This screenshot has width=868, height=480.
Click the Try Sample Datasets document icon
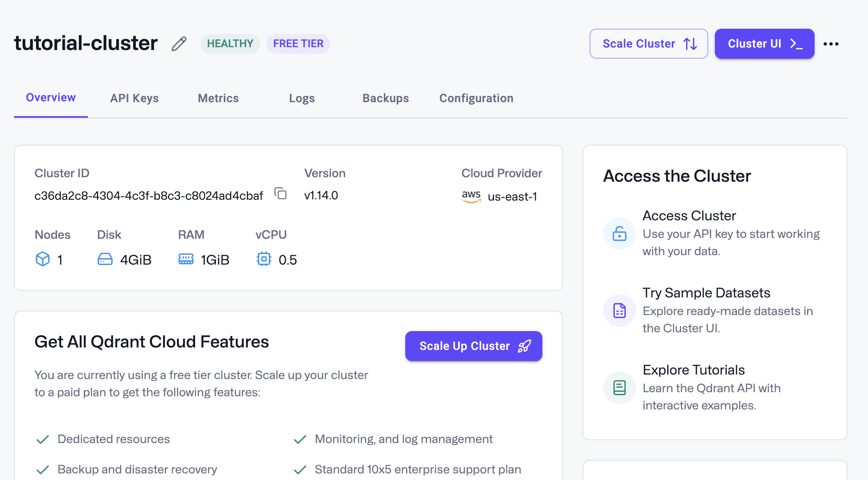click(619, 311)
